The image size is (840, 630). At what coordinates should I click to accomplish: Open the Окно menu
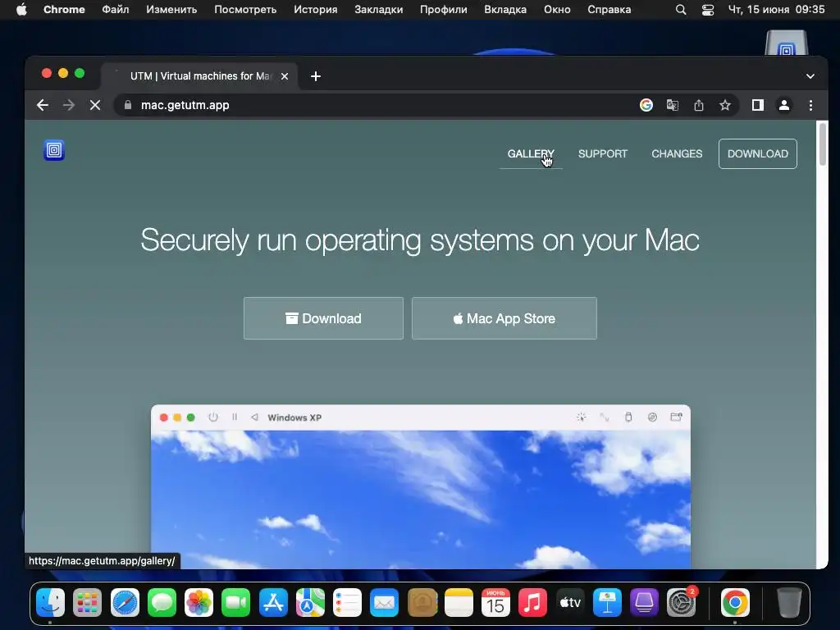[x=557, y=10]
